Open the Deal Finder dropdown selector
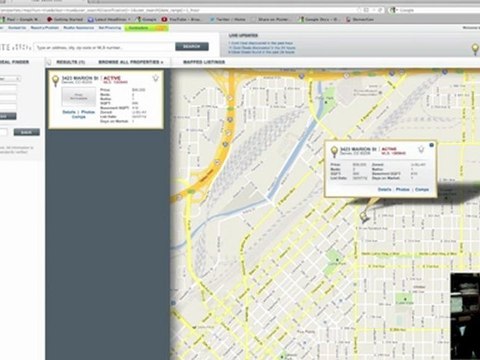Viewport: 480px width, 360px height. (x=10, y=79)
